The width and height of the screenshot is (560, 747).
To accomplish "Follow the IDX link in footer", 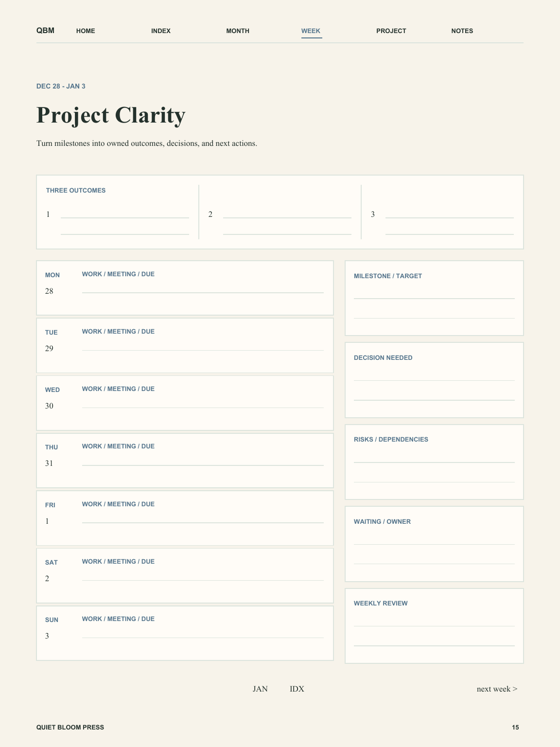I will pyautogui.click(x=297, y=689).
